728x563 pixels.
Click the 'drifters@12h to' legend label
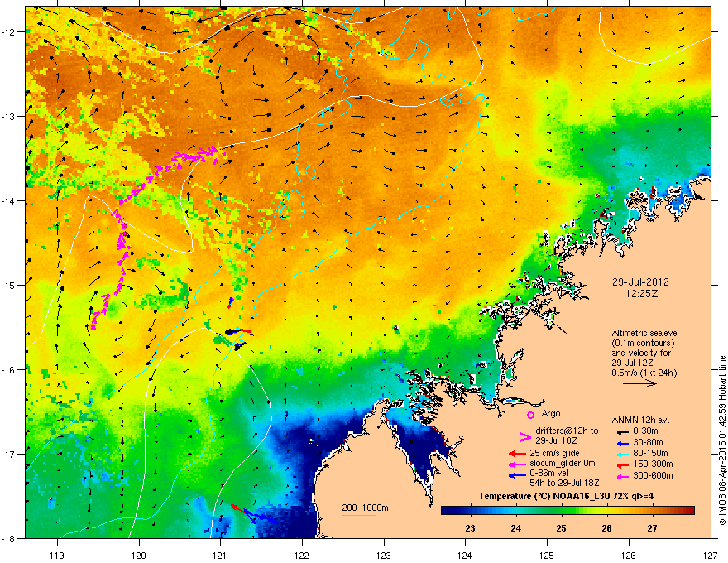click(567, 431)
